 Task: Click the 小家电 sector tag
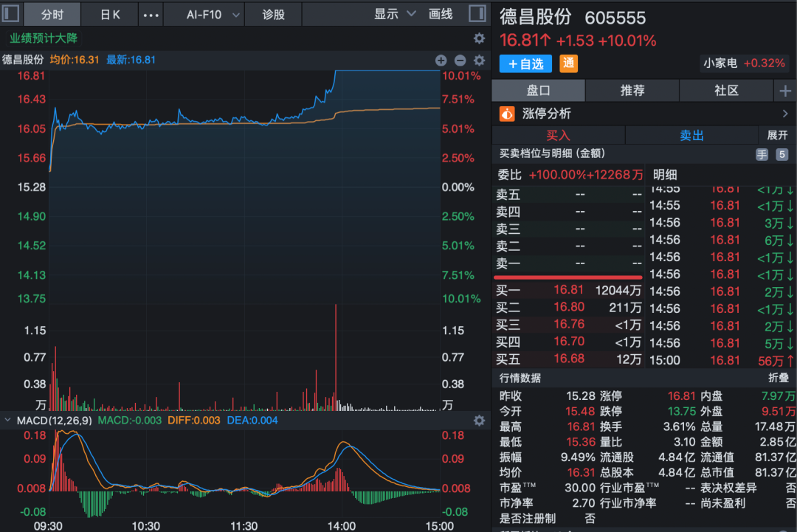(744, 63)
